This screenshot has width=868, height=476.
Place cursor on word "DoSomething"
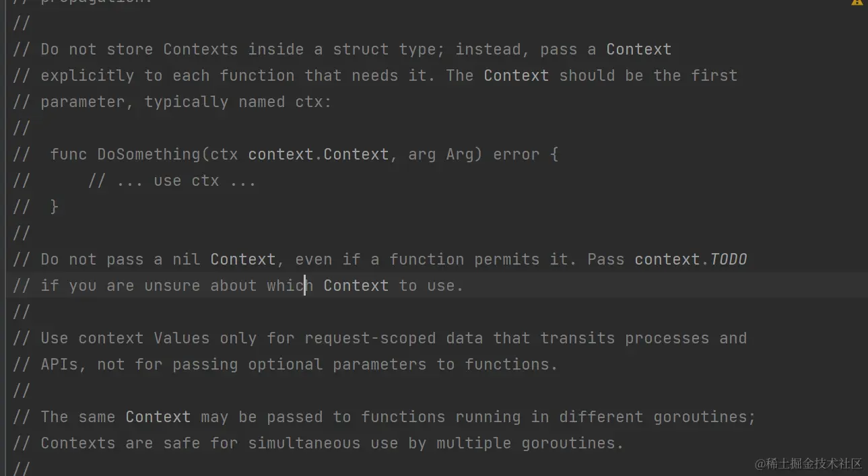(x=149, y=154)
